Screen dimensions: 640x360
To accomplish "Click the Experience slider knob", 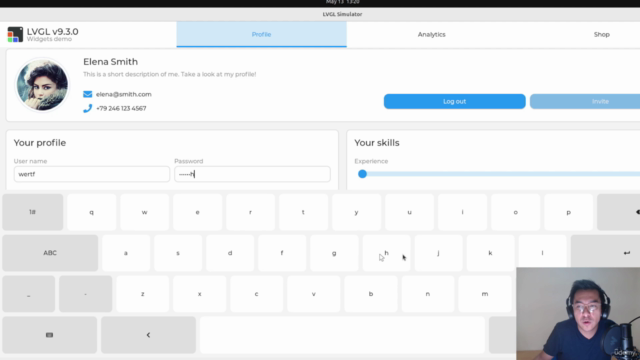I will (x=362, y=174).
